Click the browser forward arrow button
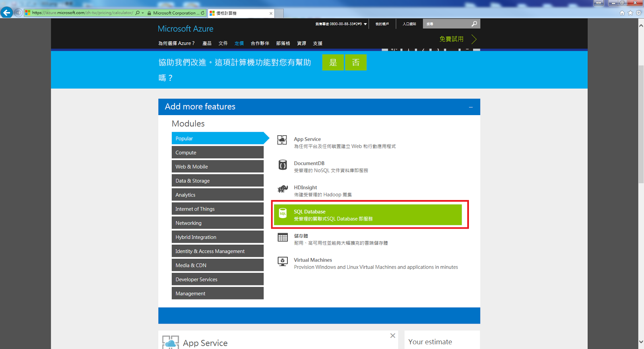Image resolution: width=644 pixels, height=349 pixels. point(18,12)
